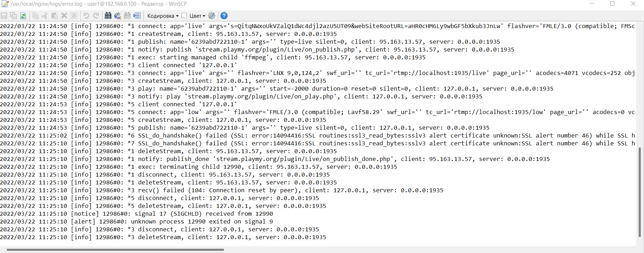Click the Paste clipboard icon
This screenshot has height=253, width=644.
coord(55,16)
